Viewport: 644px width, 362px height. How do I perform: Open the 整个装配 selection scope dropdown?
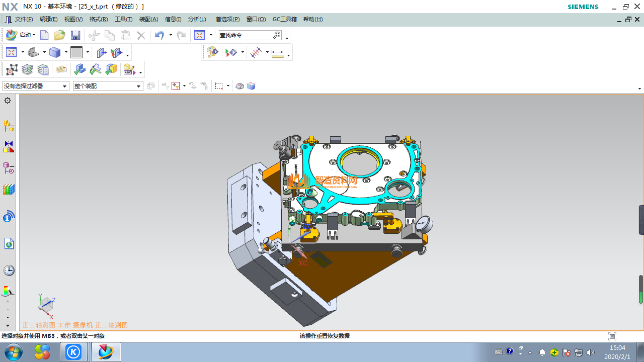139,86
